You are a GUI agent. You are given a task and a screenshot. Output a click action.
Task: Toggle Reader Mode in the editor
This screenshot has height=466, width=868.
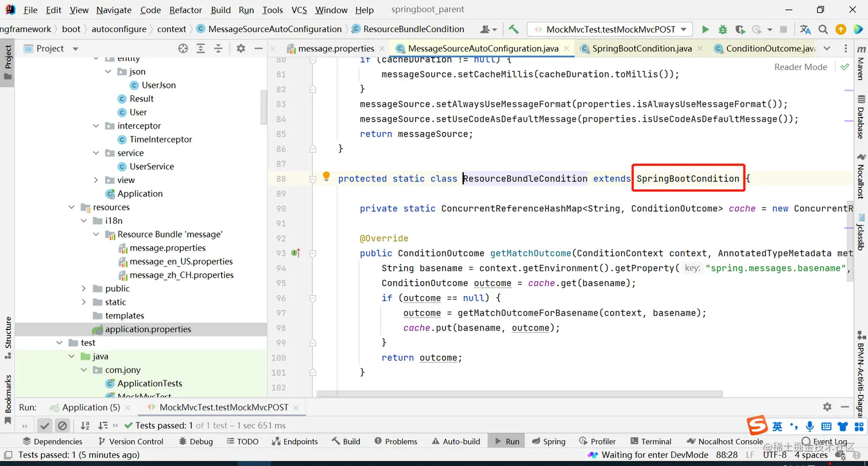pyautogui.click(x=801, y=67)
